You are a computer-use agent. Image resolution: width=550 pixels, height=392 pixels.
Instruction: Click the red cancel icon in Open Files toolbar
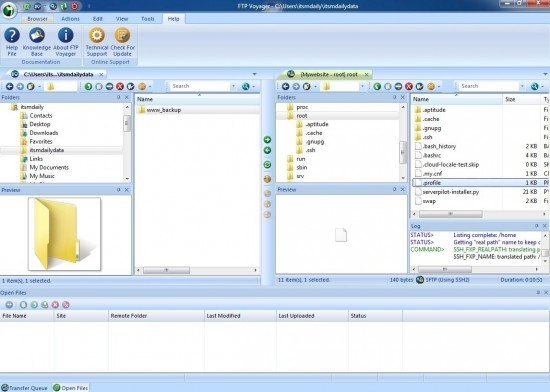point(55,305)
